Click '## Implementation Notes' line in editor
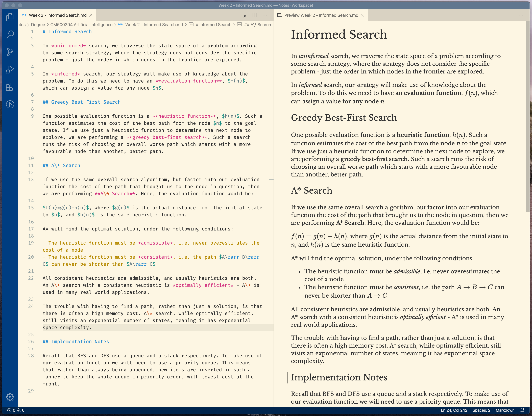 pos(76,342)
